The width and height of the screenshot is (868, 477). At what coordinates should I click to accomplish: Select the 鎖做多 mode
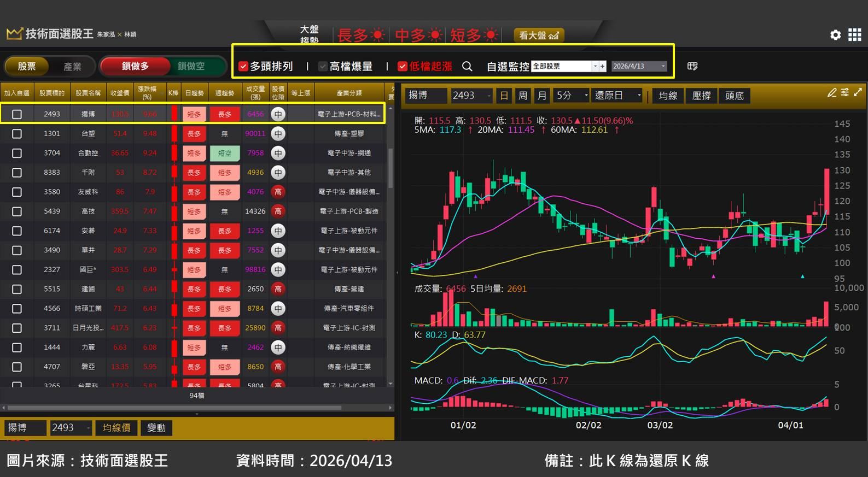click(x=135, y=66)
